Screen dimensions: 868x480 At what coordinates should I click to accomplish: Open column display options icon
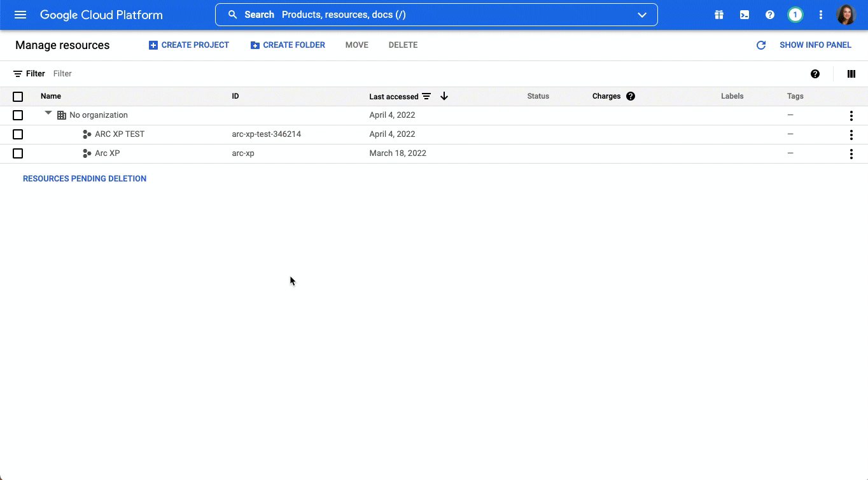[x=851, y=74]
